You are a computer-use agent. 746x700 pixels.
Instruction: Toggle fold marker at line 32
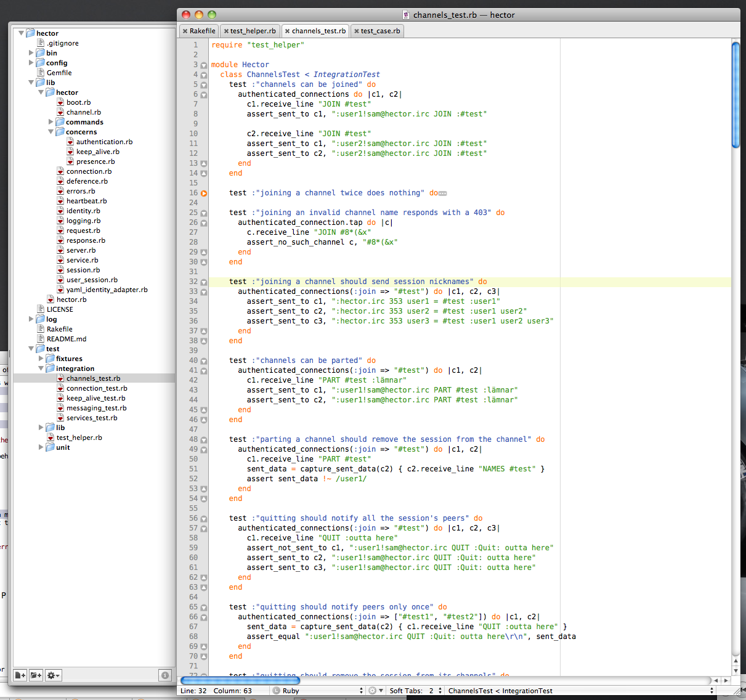coord(204,282)
